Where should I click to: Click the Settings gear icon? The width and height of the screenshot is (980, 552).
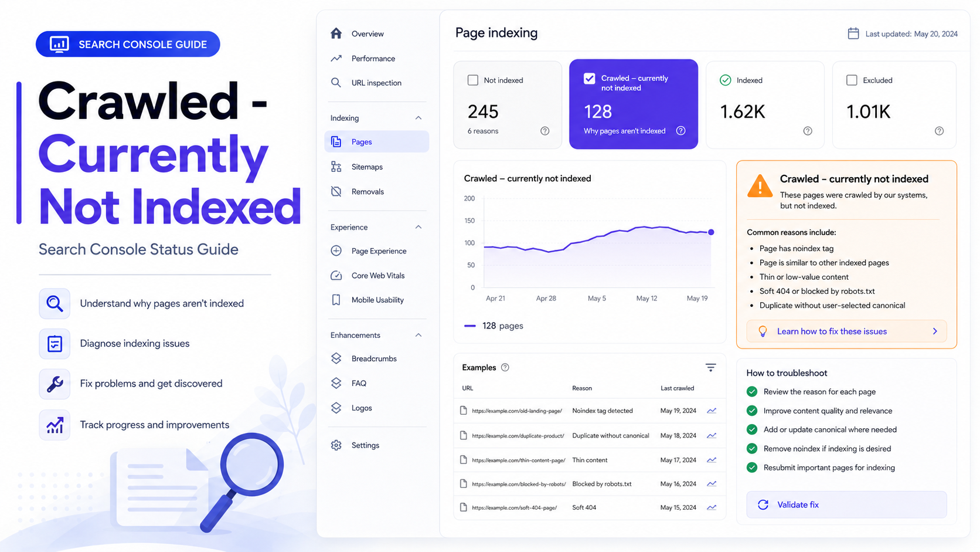tap(336, 445)
